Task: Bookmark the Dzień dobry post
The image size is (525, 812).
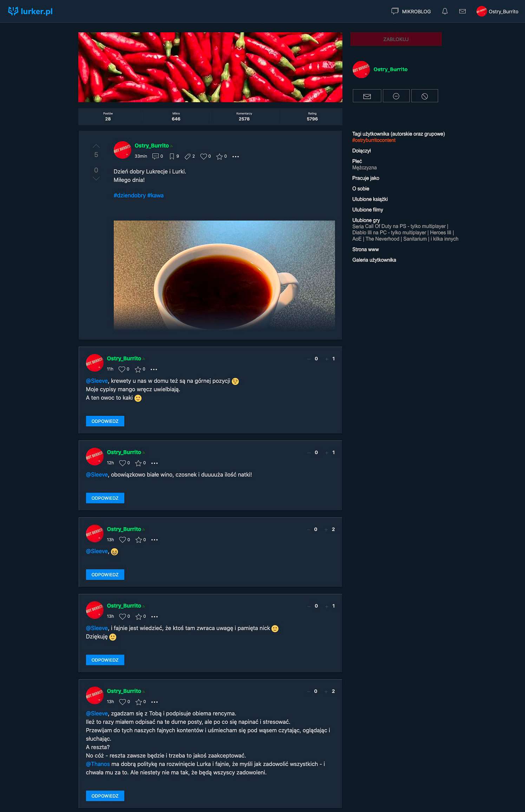Action: [172, 156]
